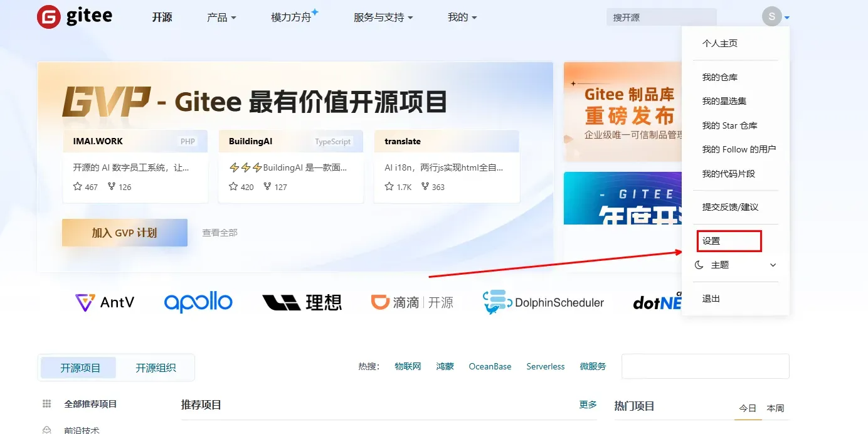Open 开源 in the top navigation
The width and height of the screenshot is (868, 434).
[x=162, y=18]
